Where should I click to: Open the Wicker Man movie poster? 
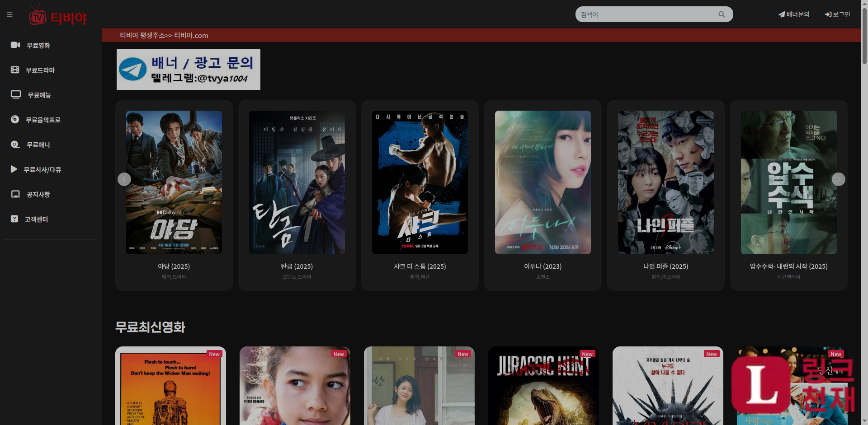click(x=170, y=386)
